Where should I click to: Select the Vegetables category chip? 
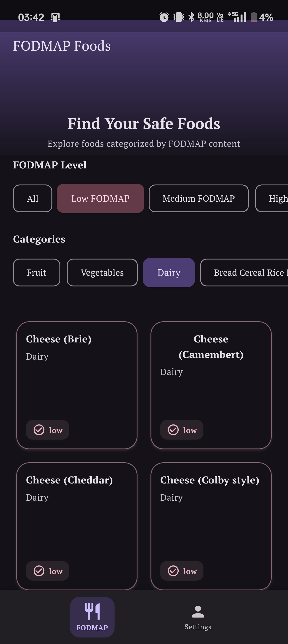[102, 272]
